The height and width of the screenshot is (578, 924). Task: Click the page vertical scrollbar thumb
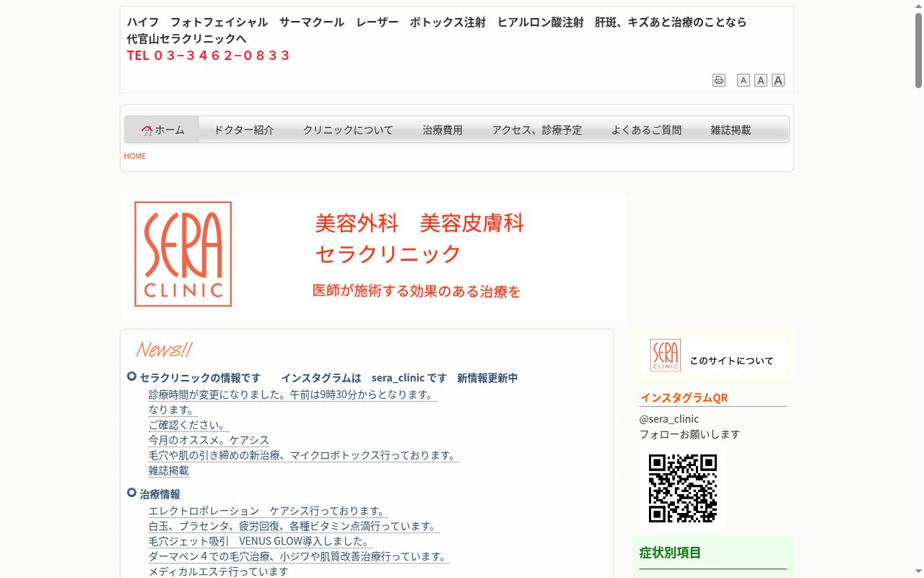(x=918, y=51)
